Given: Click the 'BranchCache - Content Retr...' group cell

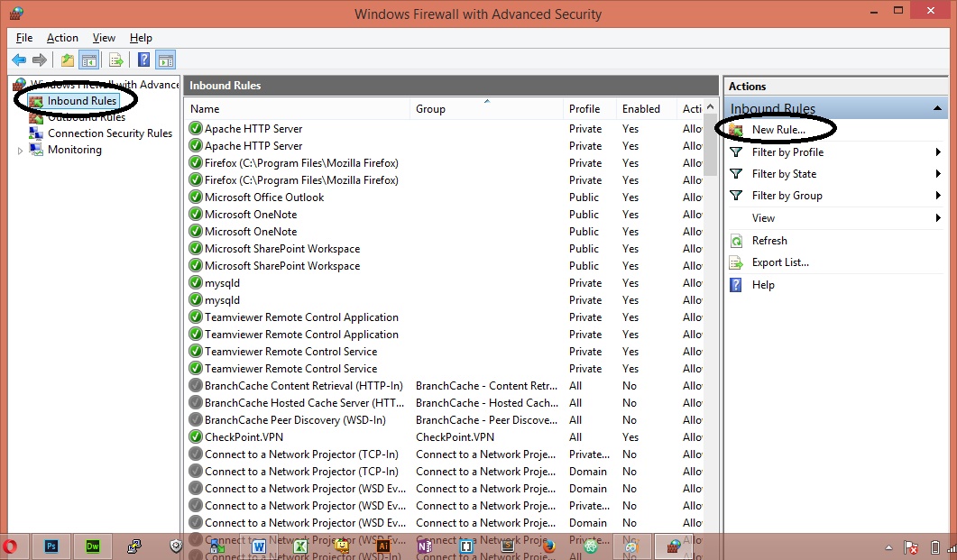Looking at the screenshot, I should 486,386.
